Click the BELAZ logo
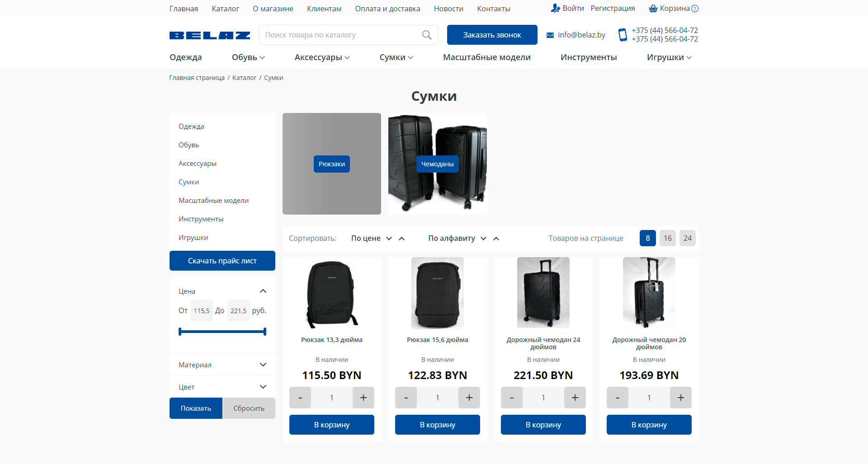This screenshot has height=464, width=868. [x=210, y=35]
